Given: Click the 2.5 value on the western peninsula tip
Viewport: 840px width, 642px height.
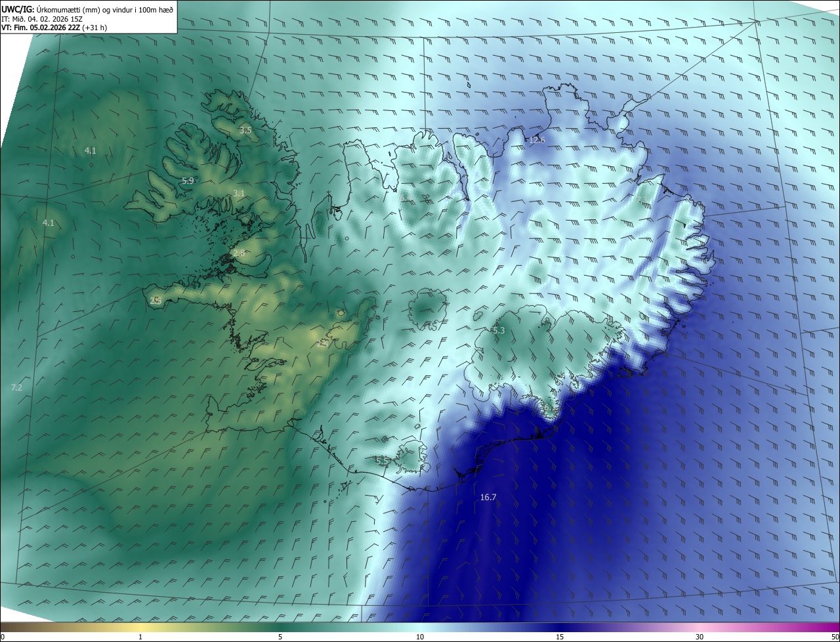Looking at the screenshot, I should tap(156, 301).
